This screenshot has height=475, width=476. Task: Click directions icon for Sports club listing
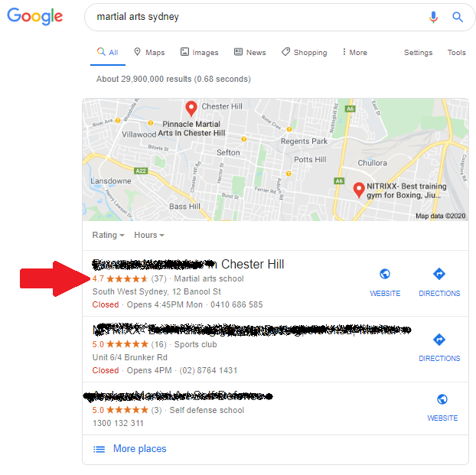[439, 340]
